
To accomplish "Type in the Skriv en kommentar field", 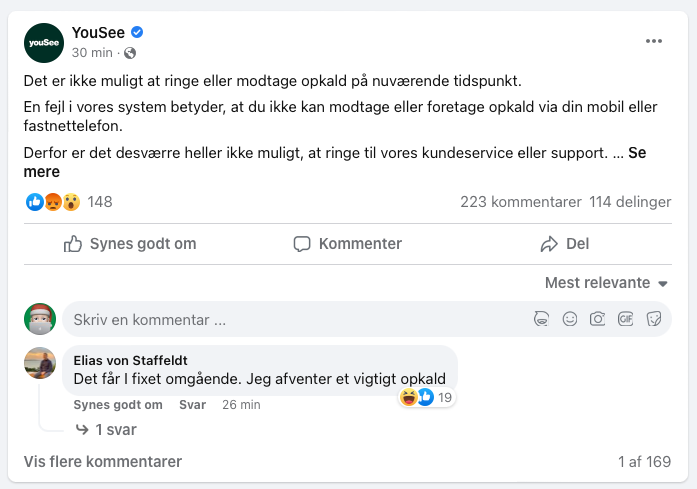I will click(290, 320).
